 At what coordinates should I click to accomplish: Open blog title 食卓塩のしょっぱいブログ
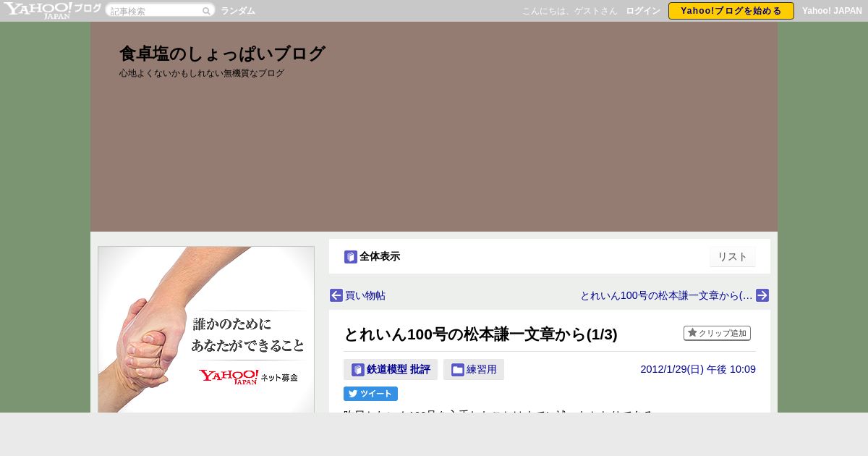tap(222, 54)
